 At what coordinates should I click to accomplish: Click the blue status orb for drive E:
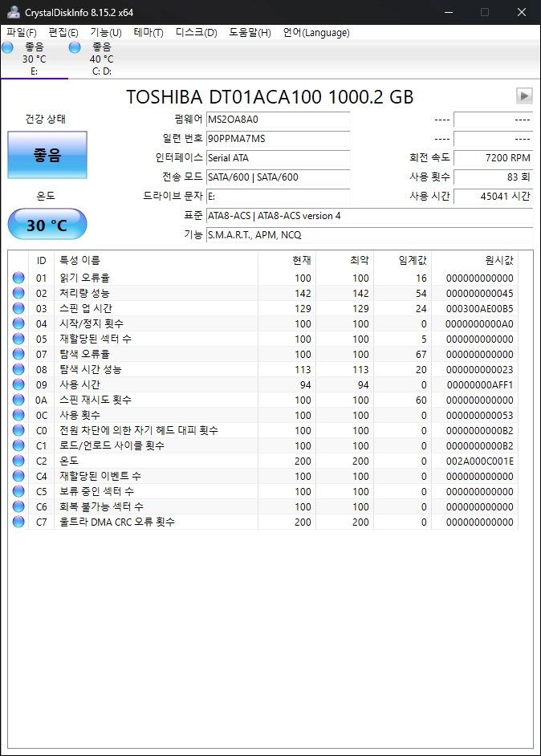coord(8,47)
